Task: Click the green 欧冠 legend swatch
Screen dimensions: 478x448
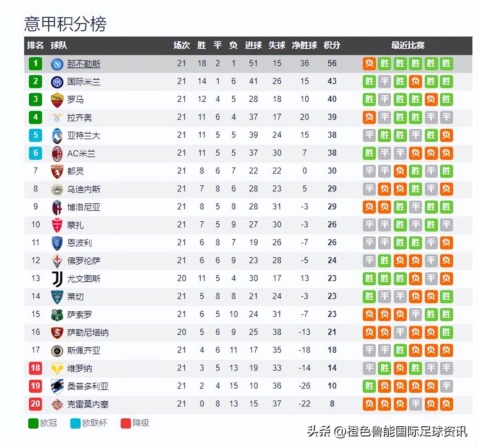Action: pos(33,423)
